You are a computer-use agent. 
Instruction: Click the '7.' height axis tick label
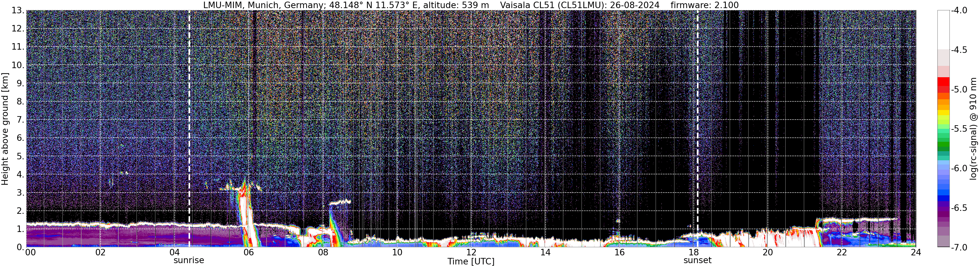pyautogui.click(x=20, y=120)
